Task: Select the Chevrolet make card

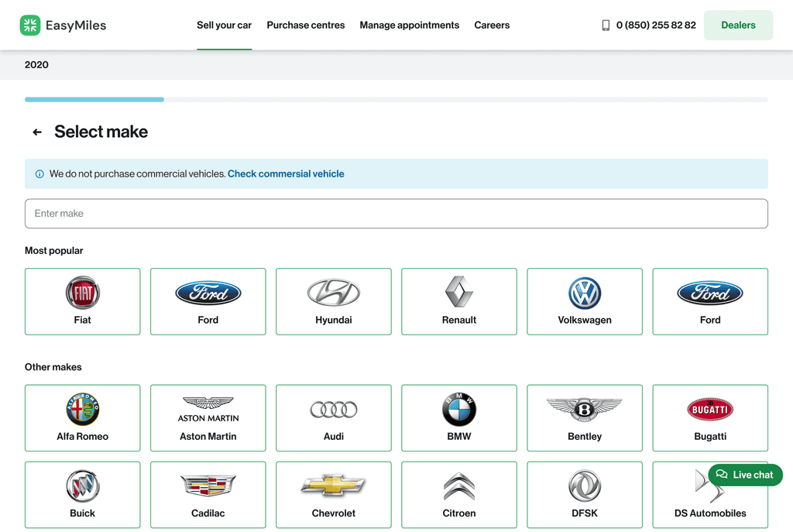Action: 334,495
